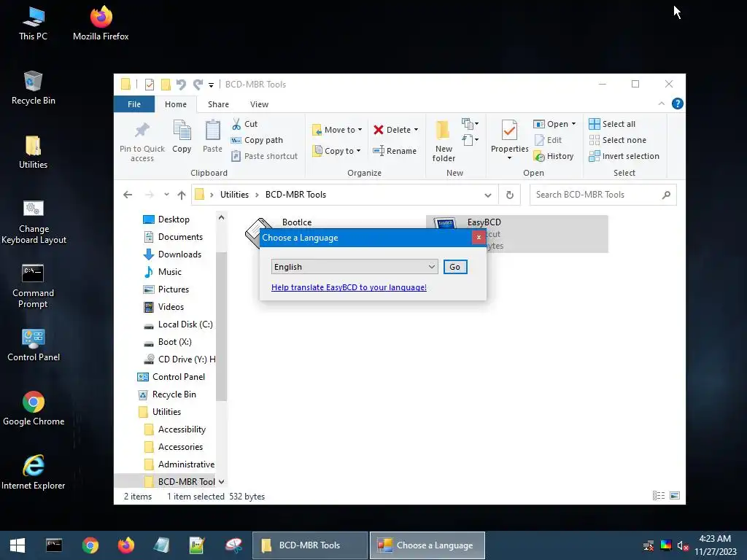Open Internet Explorer desktop icon
Screen dimensions: 747x560
click(33, 472)
